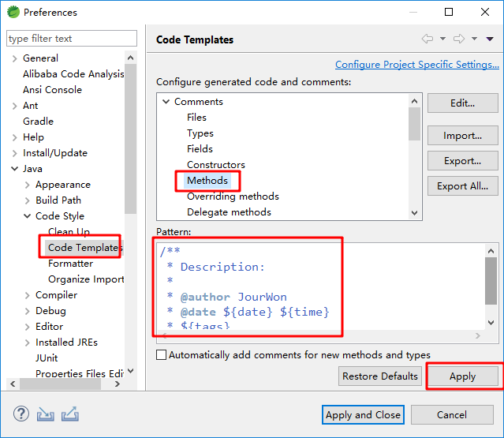Collapse the Comments template group
The image size is (504, 438).
[x=166, y=102]
